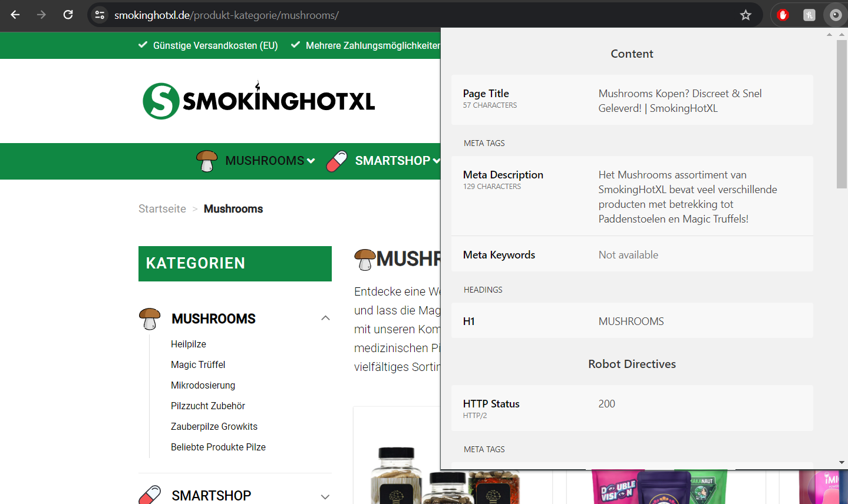Click mushroom icon beside sidebar MUSHROOMS
The image size is (848, 504).
(150, 319)
